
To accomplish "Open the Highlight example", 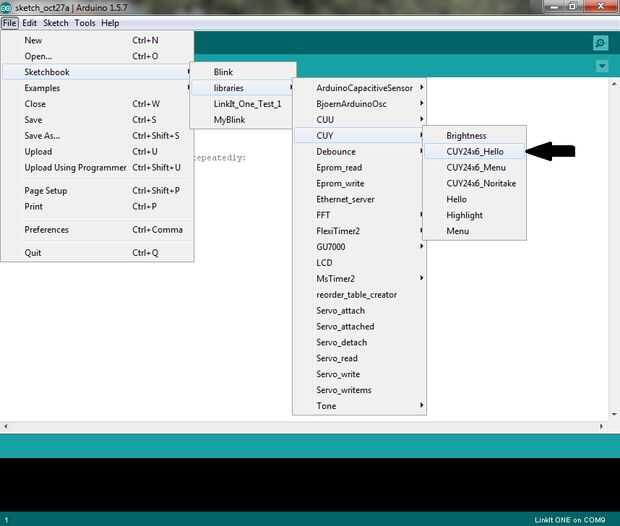I will tap(474, 215).
